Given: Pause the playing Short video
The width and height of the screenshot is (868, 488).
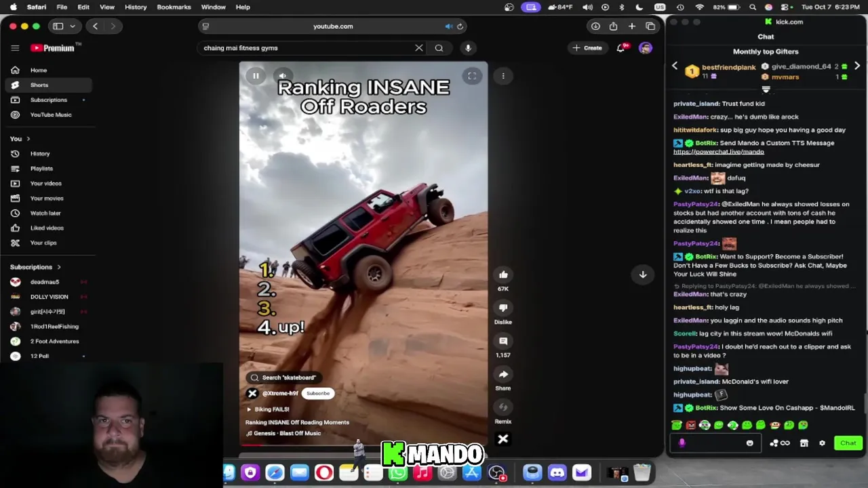Looking at the screenshot, I should pos(256,76).
